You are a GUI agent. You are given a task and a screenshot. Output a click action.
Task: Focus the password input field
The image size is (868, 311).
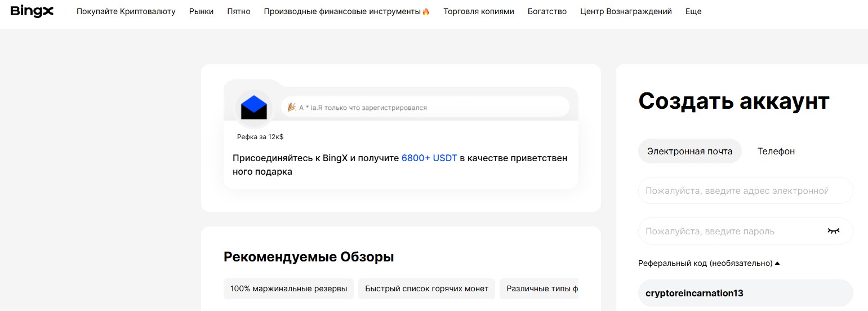[x=746, y=231]
